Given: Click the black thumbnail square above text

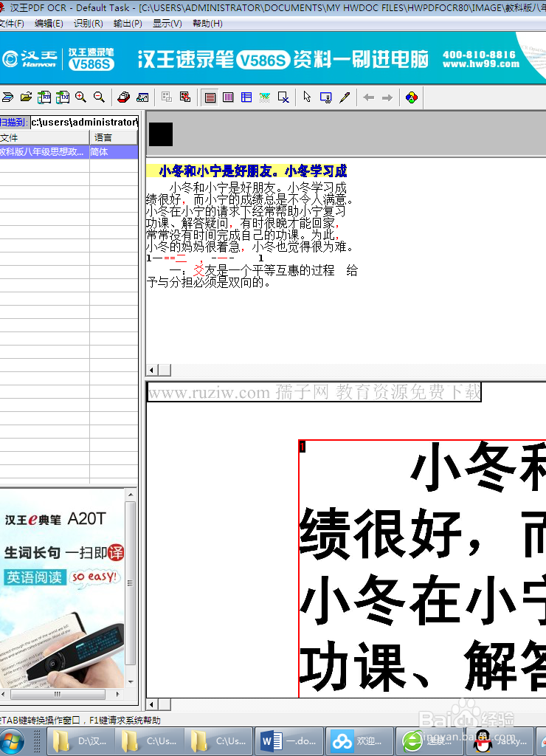Looking at the screenshot, I should (x=161, y=134).
